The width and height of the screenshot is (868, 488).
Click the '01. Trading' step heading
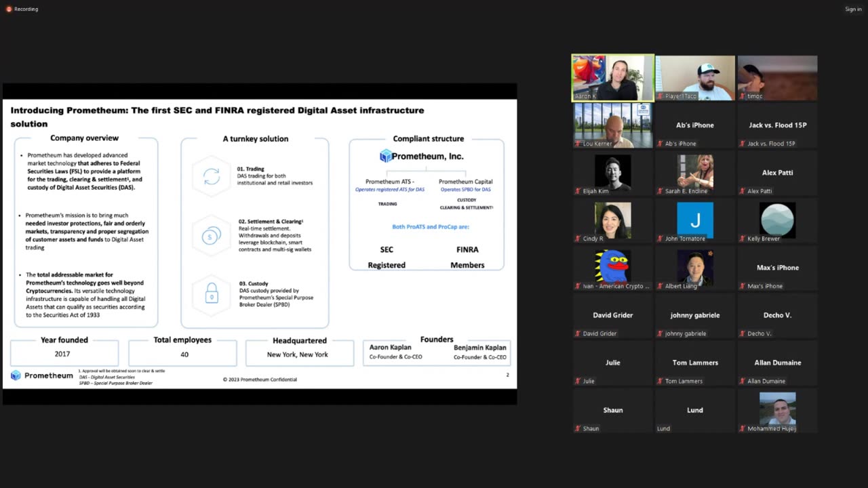pos(251,169)
